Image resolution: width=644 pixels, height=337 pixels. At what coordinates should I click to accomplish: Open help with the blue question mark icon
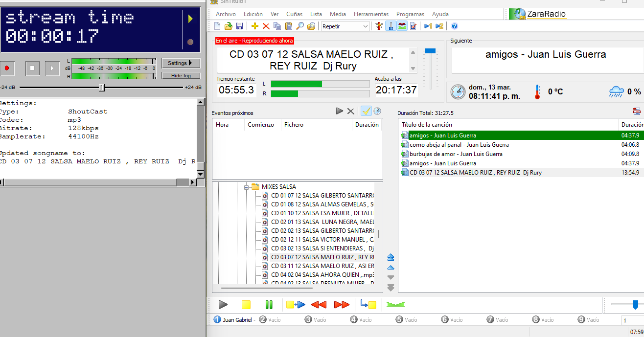(455, 26)
